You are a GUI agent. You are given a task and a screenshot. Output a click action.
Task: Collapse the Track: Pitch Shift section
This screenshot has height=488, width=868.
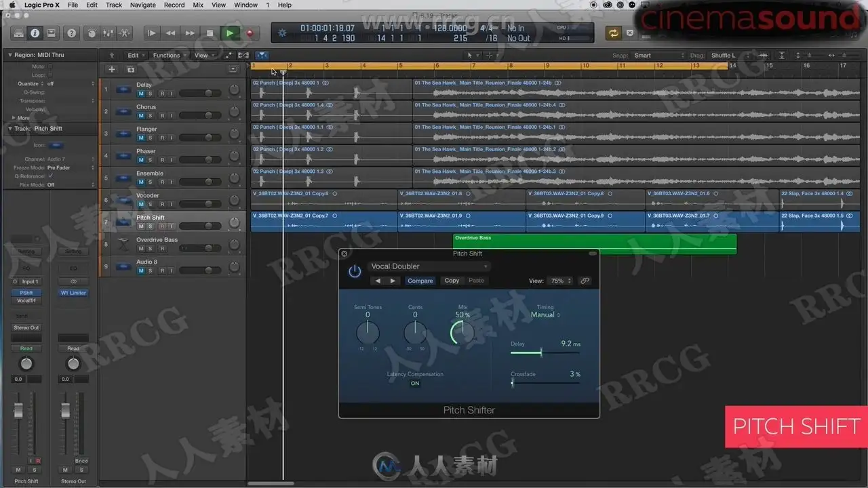click(x=10, y=129)
